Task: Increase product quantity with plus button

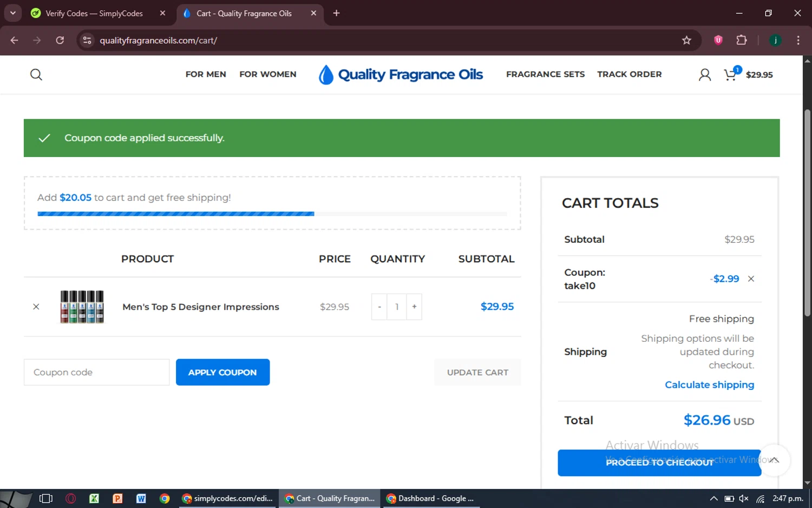Action: [x=414, y=307]
